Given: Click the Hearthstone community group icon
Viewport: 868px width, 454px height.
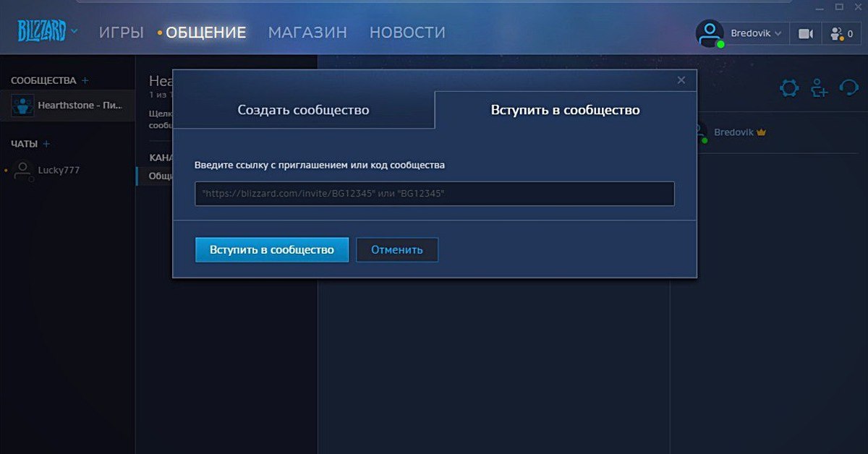Looking at the screenshot, I should point(22,106).
